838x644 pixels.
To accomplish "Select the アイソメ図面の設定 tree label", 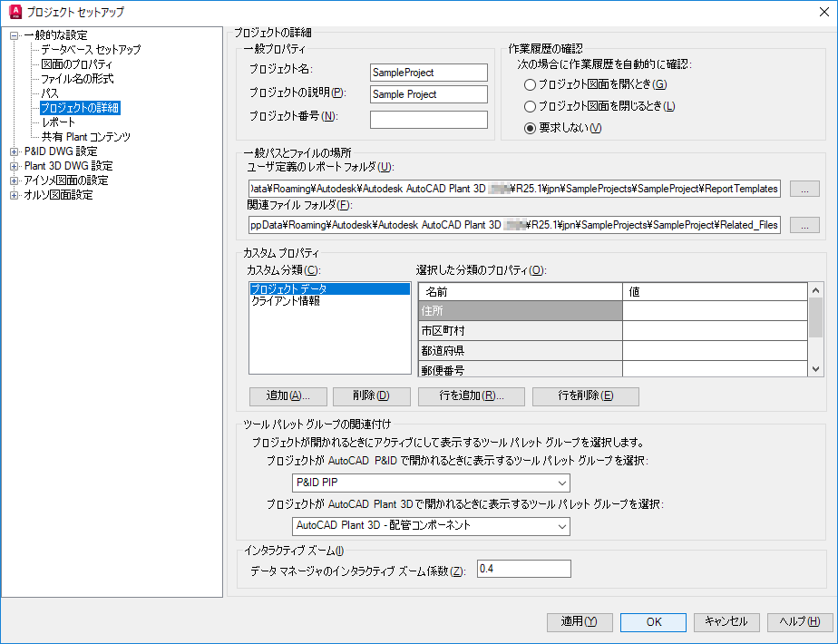I will click(x=65, y=181).
